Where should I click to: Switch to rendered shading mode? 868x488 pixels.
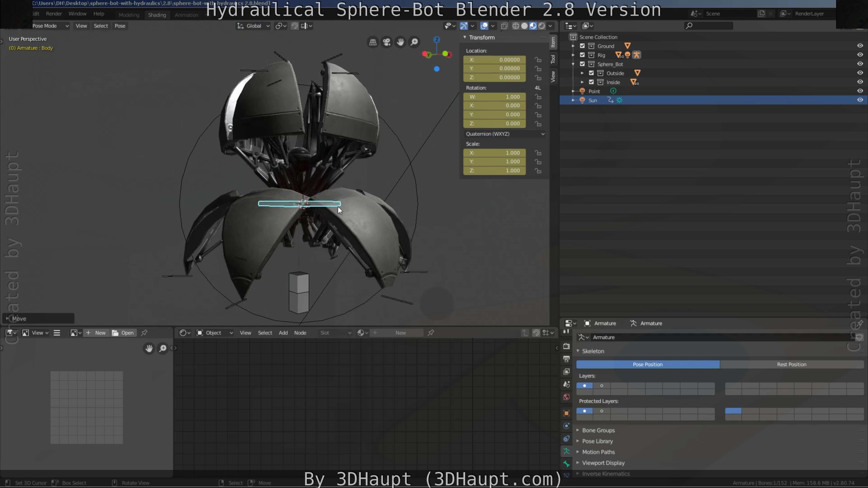[542, 26]
